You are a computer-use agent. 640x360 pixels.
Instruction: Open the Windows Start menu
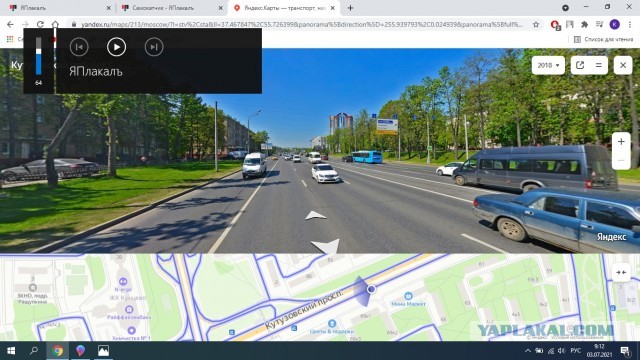pos(11,351)
